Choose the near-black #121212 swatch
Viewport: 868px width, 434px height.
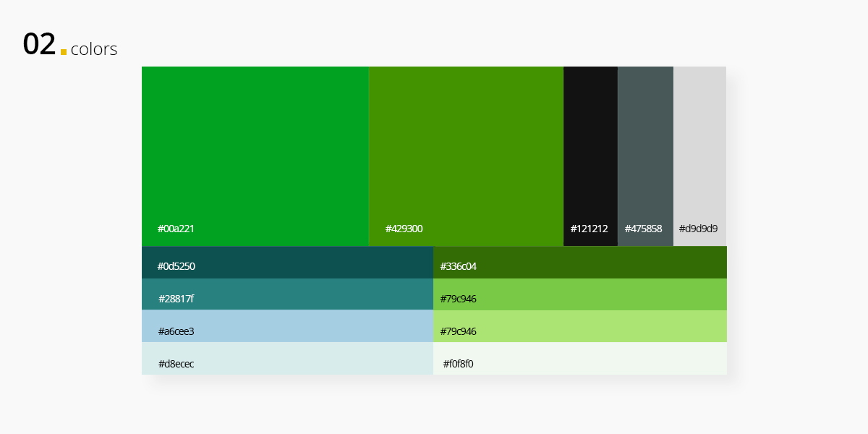click(590, 145)
